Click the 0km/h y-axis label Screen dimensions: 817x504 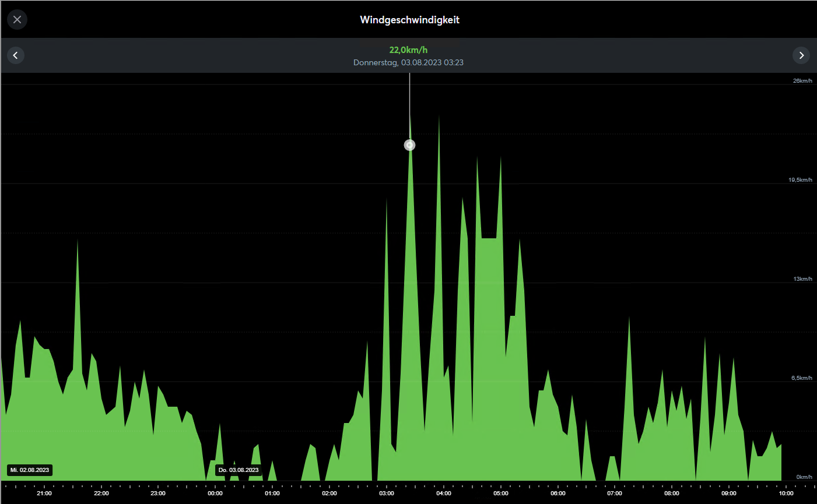pyautogui.click(x=804, y=477)
